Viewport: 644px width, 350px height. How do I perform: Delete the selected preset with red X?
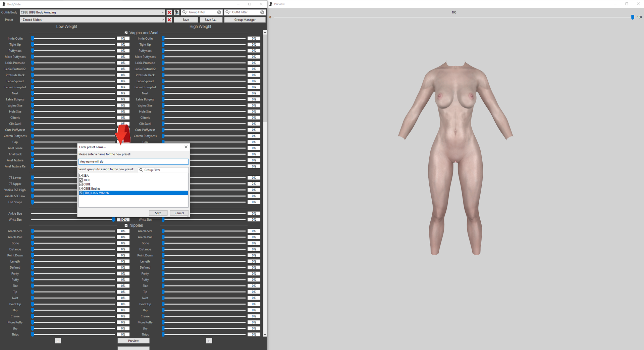169,20
